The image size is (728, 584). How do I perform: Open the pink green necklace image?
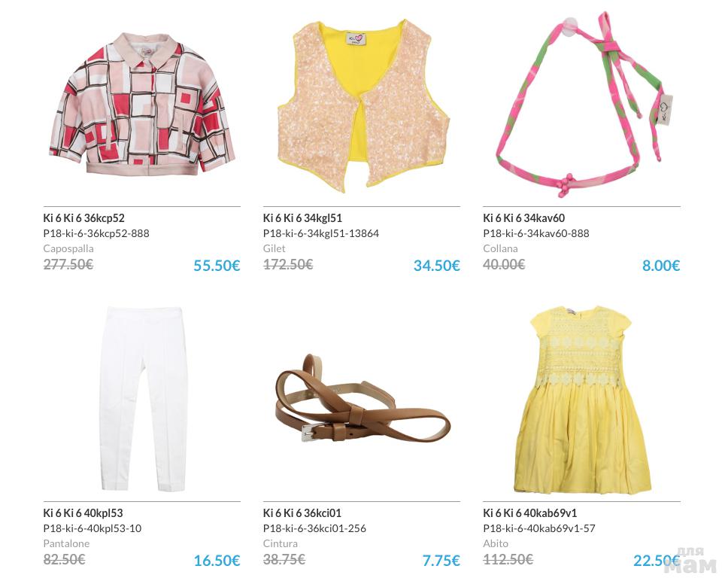[x=585, y=105]
